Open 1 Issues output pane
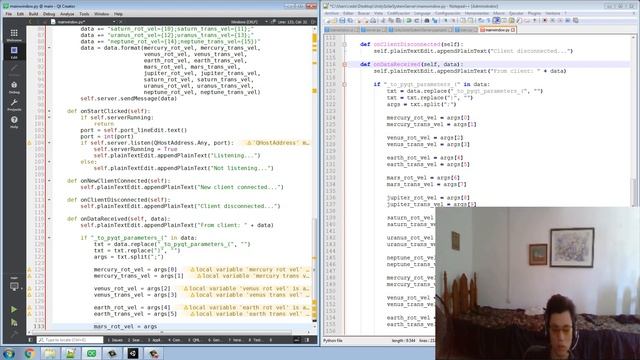Viewport: 640px width, 360px height. pyautogui.click(x=115, y=340)
